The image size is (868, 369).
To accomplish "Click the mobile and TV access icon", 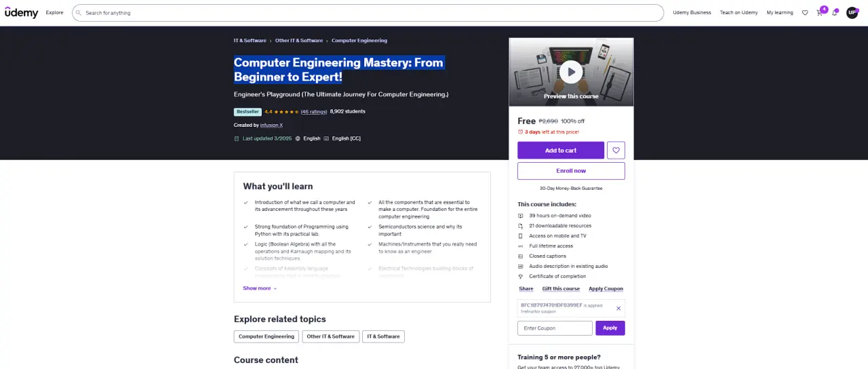I will pos(521,236).
